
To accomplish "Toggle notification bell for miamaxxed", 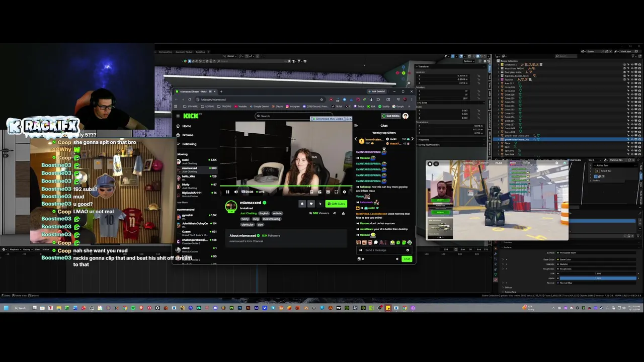I will (x=302, y=204).
